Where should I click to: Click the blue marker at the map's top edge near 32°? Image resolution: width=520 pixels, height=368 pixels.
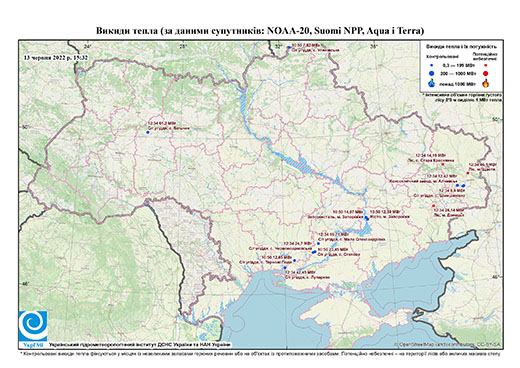pos(289,47)
